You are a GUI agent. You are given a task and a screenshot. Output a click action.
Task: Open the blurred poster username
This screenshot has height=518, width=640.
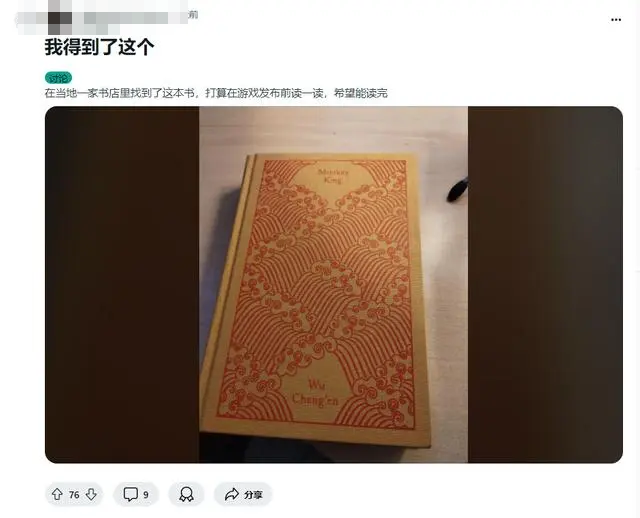coord(126,18)
